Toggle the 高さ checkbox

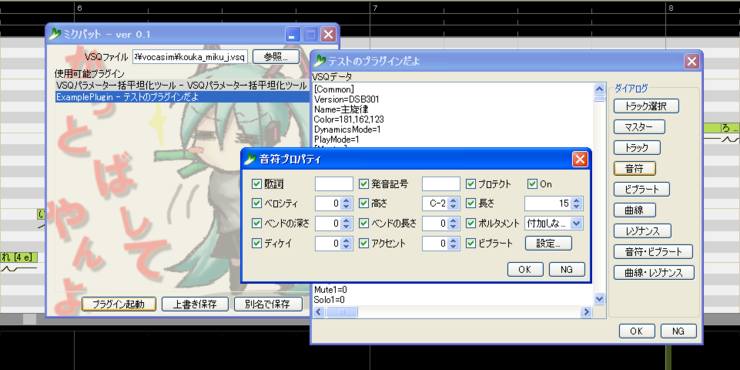pyautogui.click(x=363, y=203)
